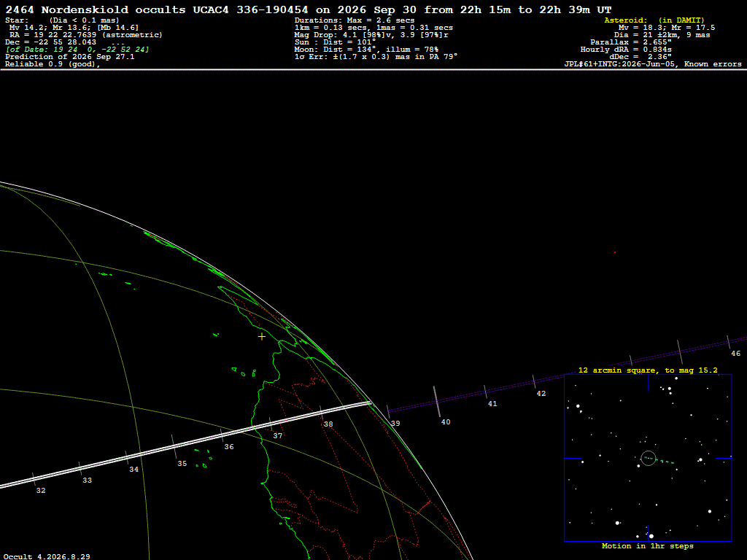
Task: Click the bright star at chart bottom
Action: coord(651,536)
